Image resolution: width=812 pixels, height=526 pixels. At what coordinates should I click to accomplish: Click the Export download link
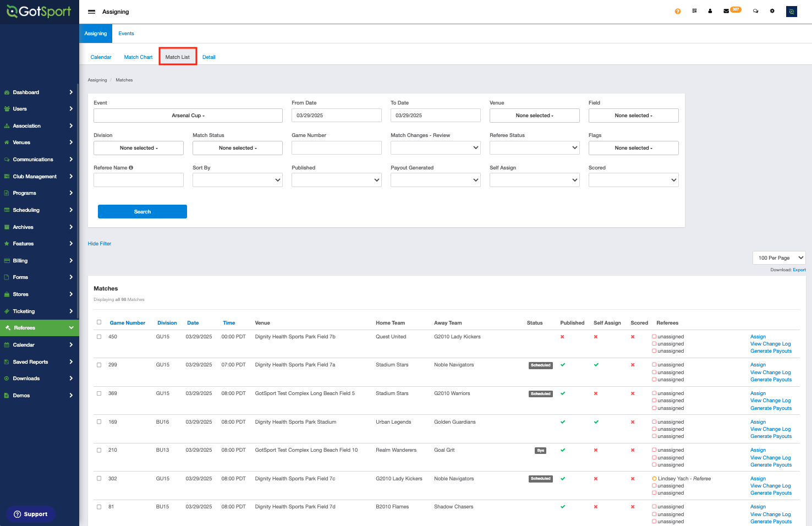point(799,270)
